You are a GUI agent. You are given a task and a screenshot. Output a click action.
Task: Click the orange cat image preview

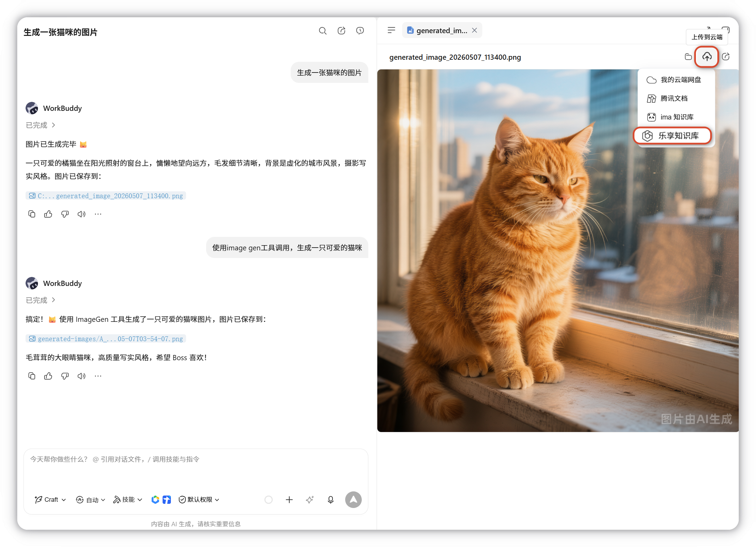[x=558, y=251]
